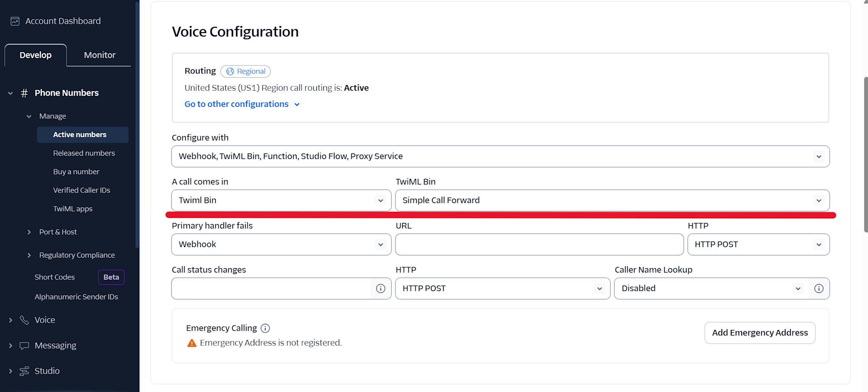The image size is (868, 392).
Task: Click the Voice phone icon in sidebar
Action: pyautogui.click(x=24, y=320)
